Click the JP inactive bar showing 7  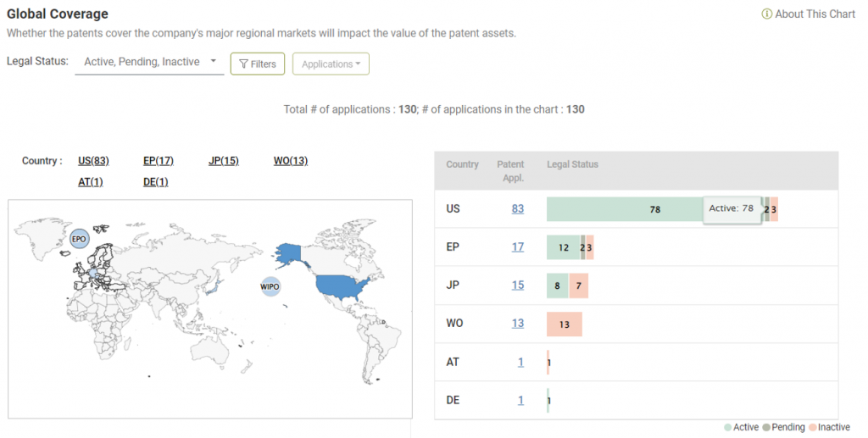point(578,286)
